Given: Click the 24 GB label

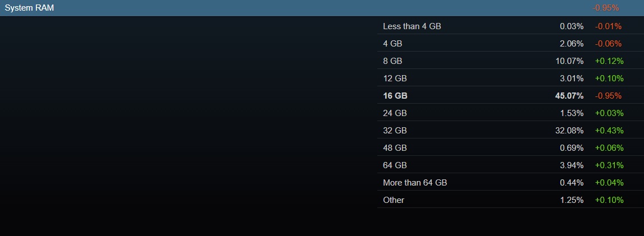Looking at the screenshot, I should click(x=395, y=113).
